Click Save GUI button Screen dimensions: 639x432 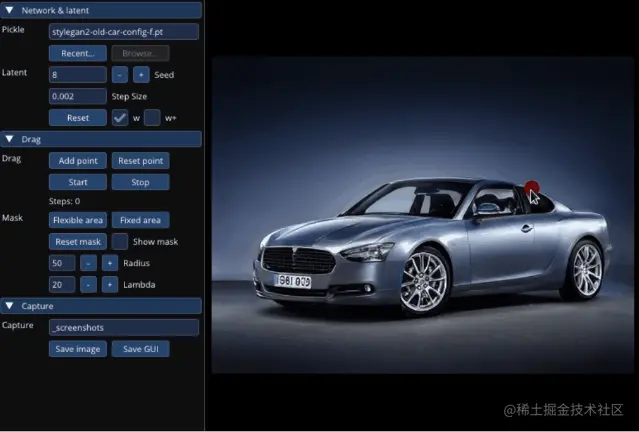pos(141,349)
